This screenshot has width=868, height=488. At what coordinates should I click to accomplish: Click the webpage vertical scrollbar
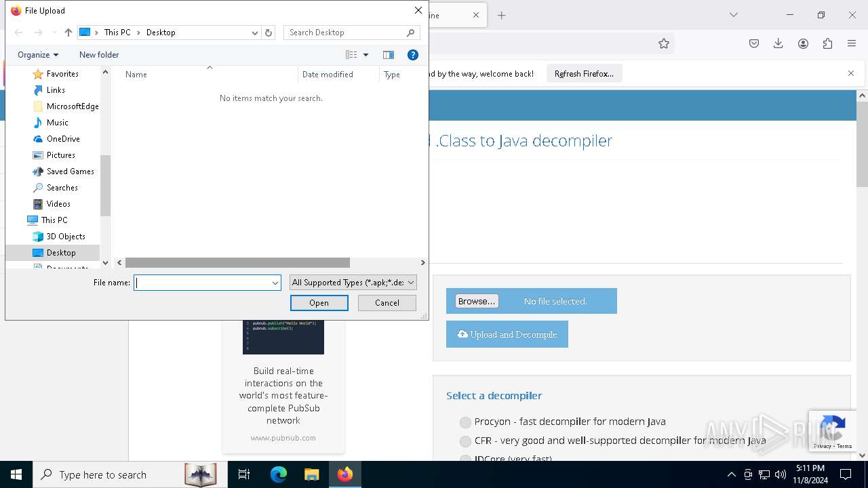tap(862, 145)
